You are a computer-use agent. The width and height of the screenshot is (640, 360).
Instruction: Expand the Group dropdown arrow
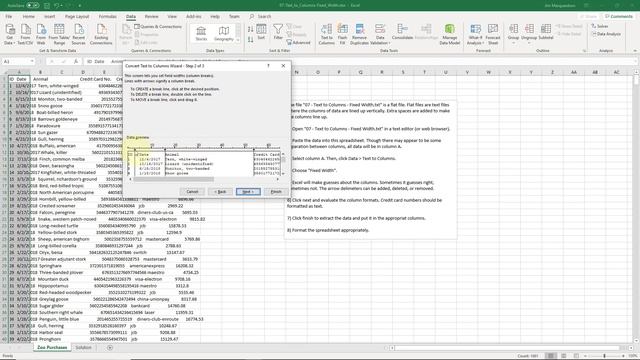pyautogui.click(x=513, y=42)
